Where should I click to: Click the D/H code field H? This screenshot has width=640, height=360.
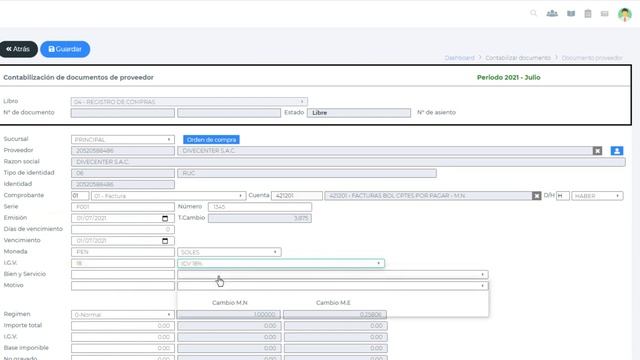(562, 196)
